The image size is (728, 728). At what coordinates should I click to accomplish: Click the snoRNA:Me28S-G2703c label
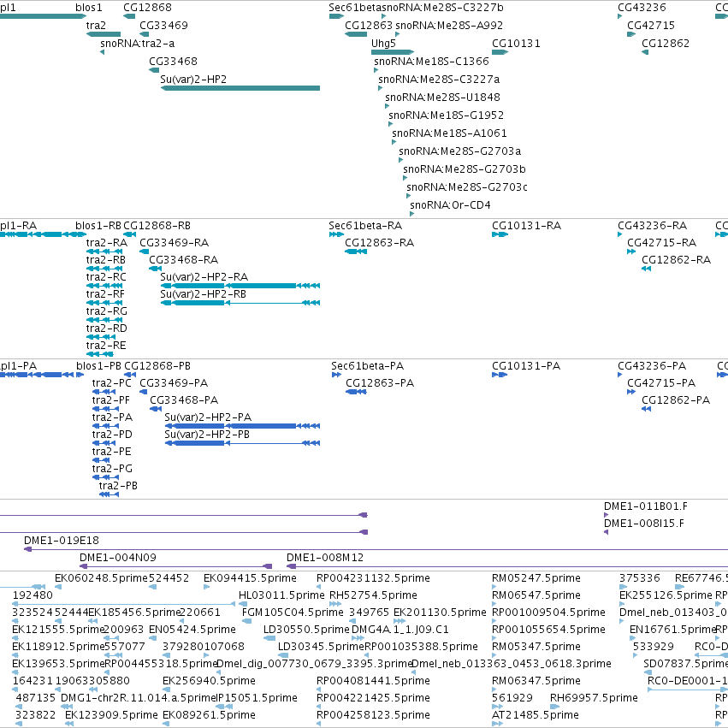(466, 187)
